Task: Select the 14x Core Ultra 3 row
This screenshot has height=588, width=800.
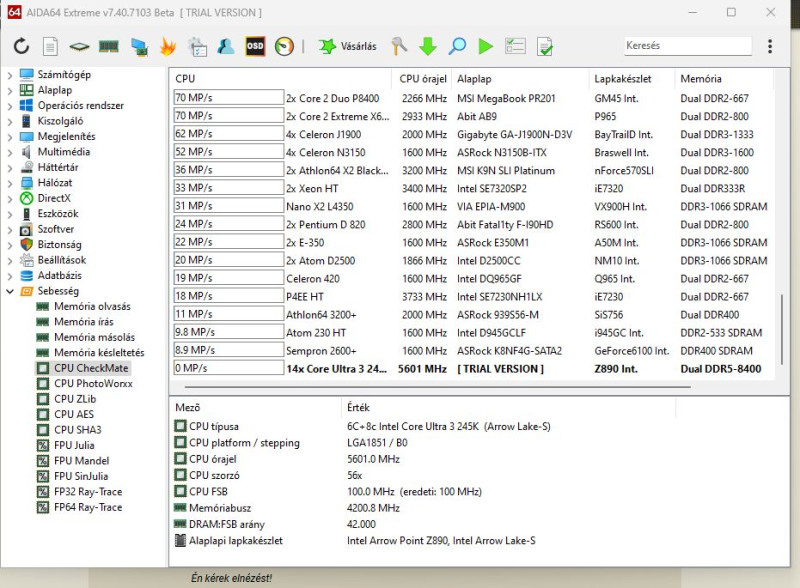Action: pos(473,369)
